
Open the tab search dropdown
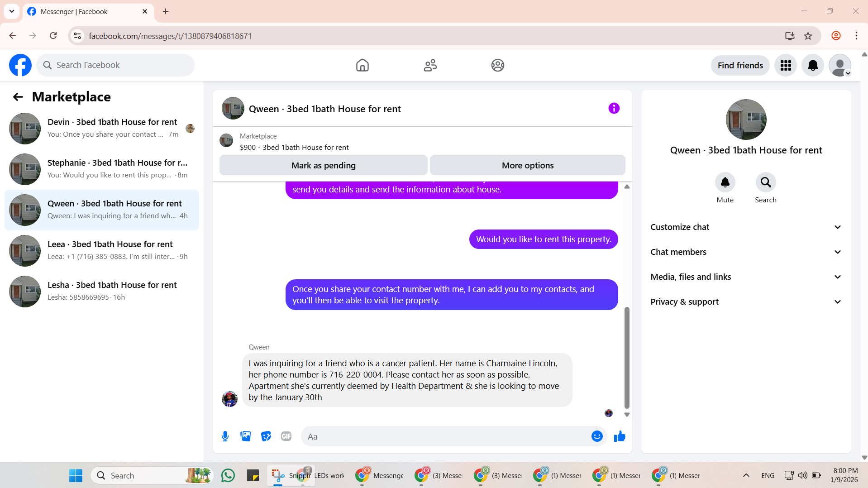12,11
